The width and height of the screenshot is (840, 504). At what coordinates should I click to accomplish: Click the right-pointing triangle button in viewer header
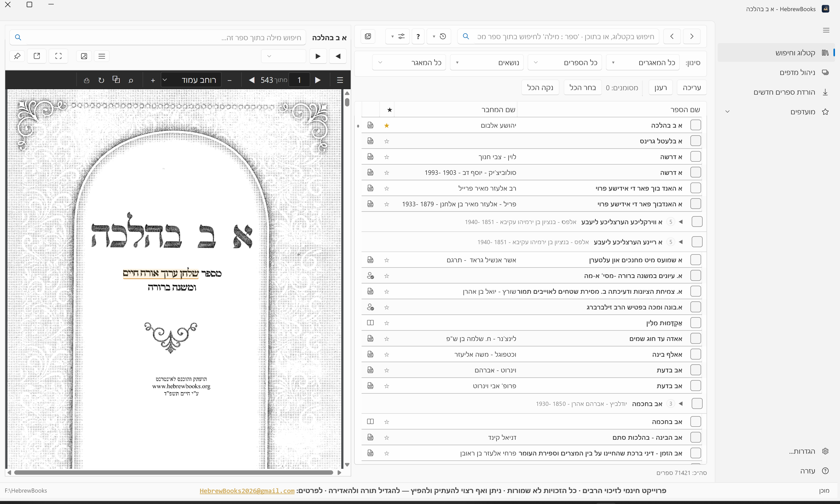coord(318,56)
